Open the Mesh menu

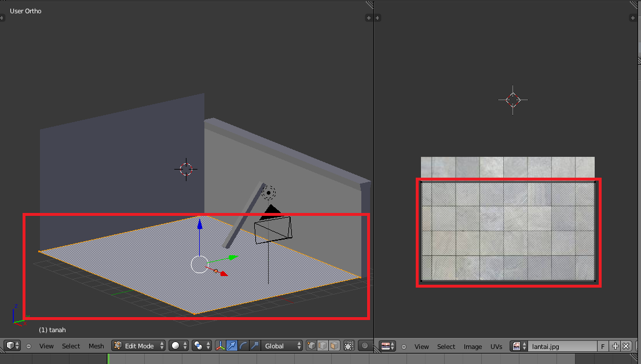point(96,346)
